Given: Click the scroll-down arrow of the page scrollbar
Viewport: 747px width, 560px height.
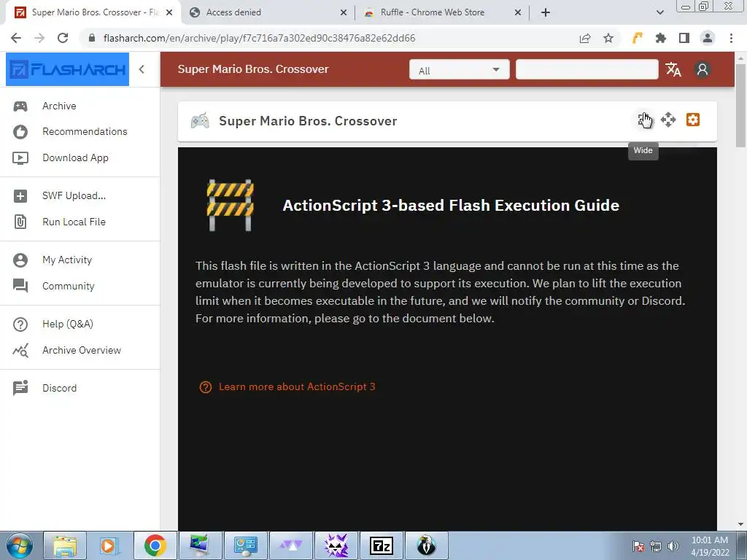Looking at the screenshot, I should (x=740, y=524).
